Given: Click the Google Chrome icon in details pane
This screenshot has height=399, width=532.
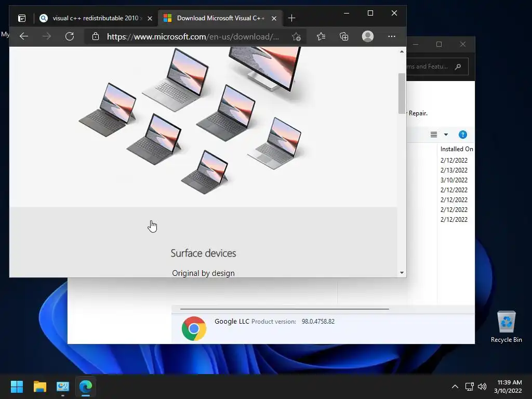Looking at the screenshot, I should [x=194, y=328].
